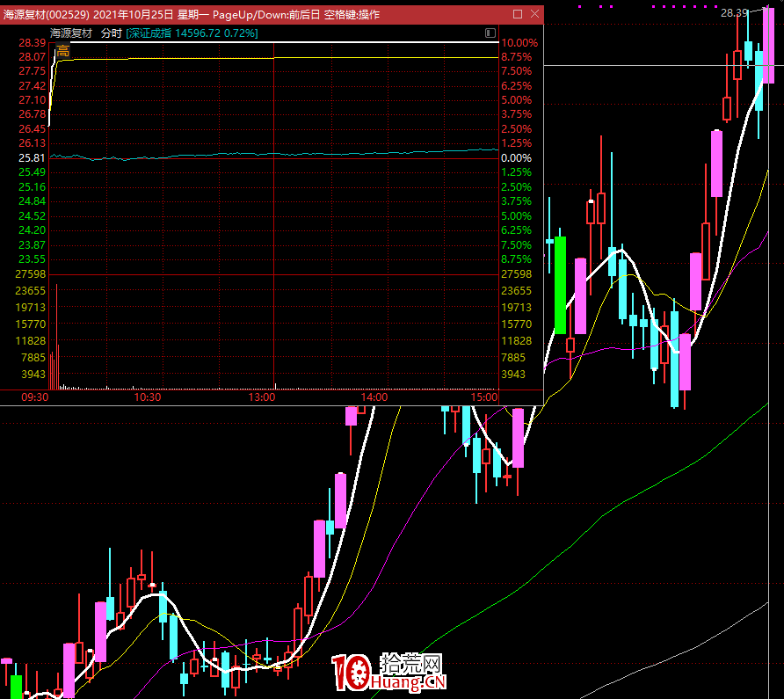
Task: Click the 26.13 price axis label
Action: pyautogui.click(x=32, y=143)
